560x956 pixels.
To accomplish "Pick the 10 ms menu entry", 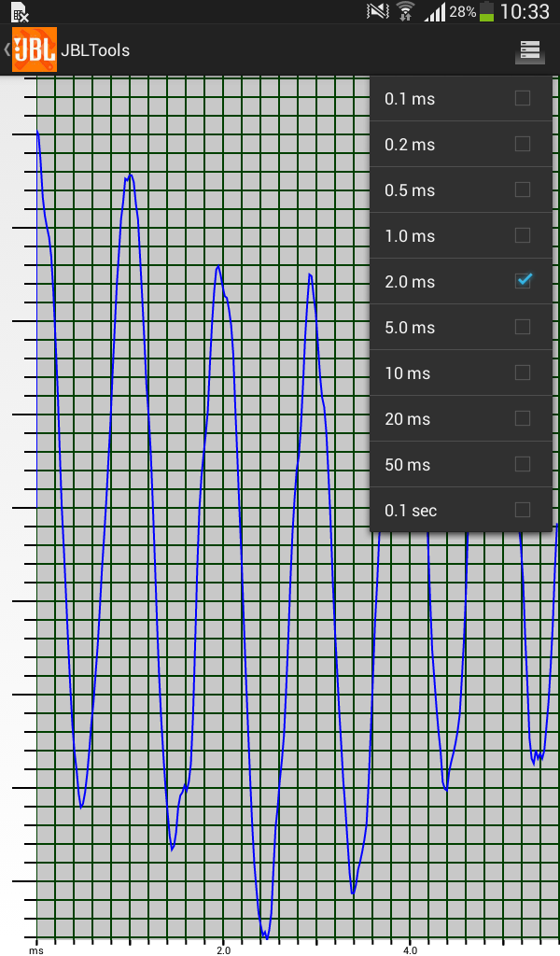I will coord(461,373).
